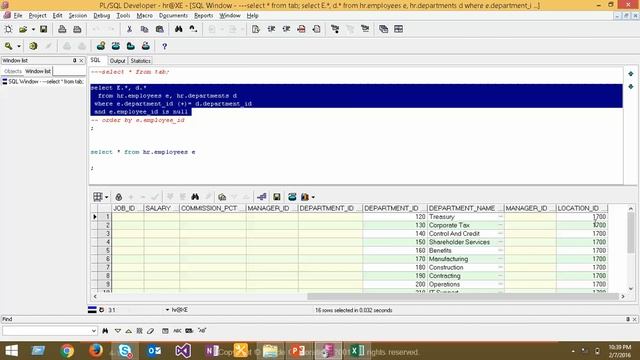Save using the floppy disk icon
The image size is (640, 360).
[x=43, y=29]
